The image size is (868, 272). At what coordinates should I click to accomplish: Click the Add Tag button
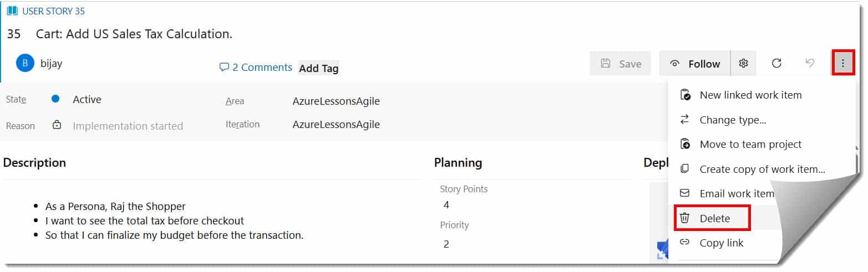318,68
